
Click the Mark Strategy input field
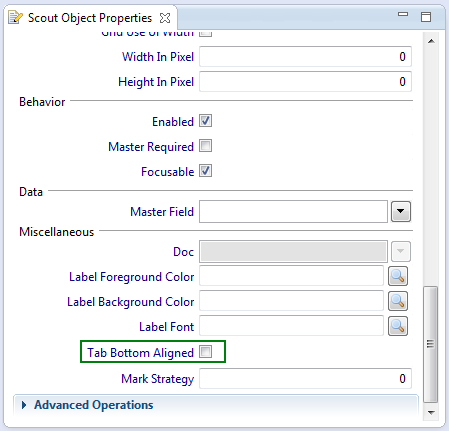305,379
